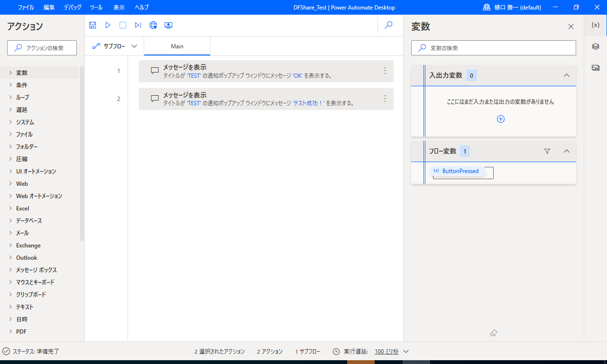Viewport: 607px width, 364px height.
Task: Collapse the 入出力変数 section
Action: [x=566, y=75]
